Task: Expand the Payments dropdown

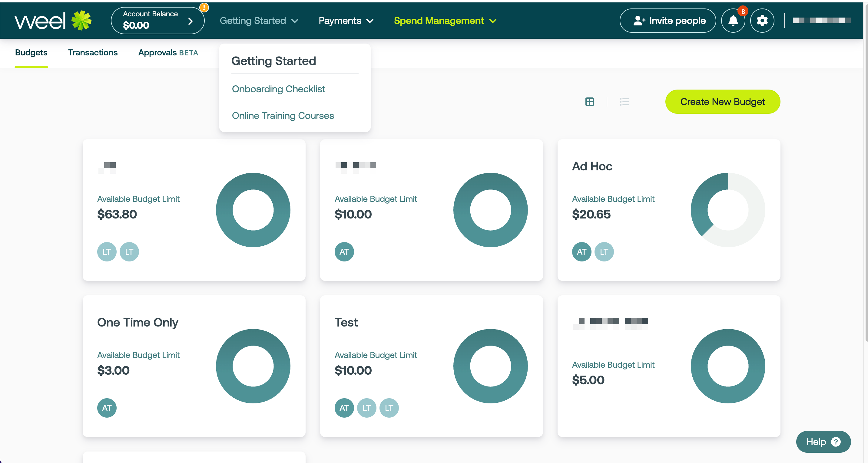Action: (346, 21)
